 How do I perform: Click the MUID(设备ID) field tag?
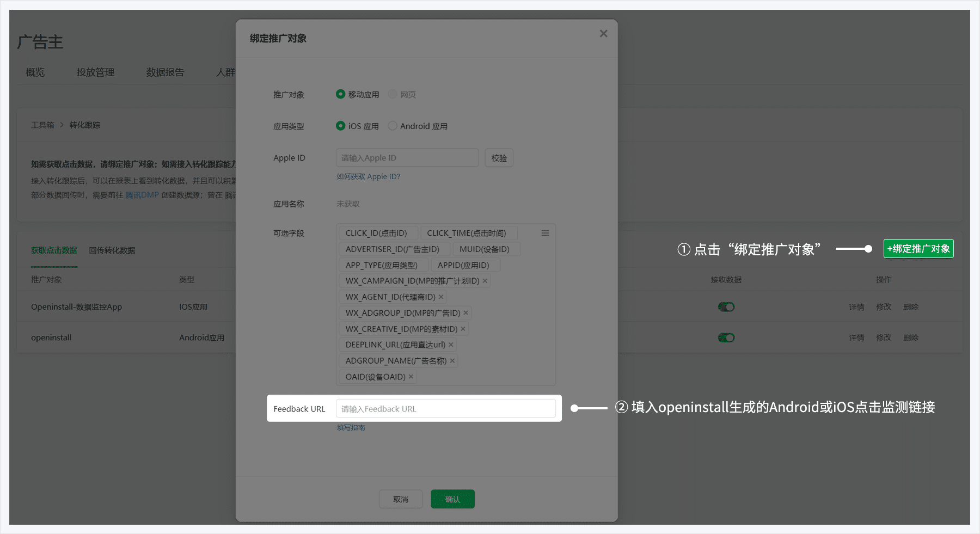(x=487, y=249)
